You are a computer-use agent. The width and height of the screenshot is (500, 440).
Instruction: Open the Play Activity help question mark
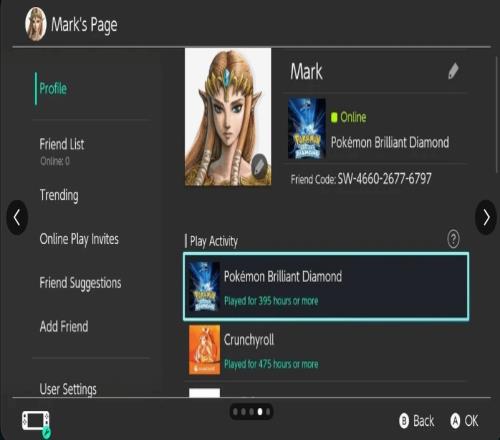click(453, 239)
